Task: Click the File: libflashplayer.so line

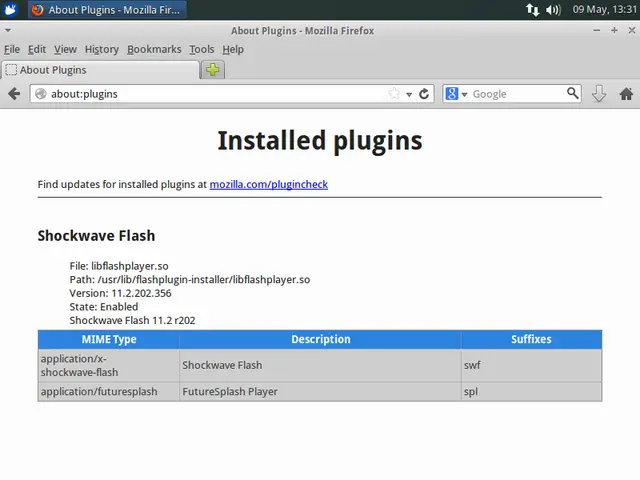Action: [x=119, y=266]
